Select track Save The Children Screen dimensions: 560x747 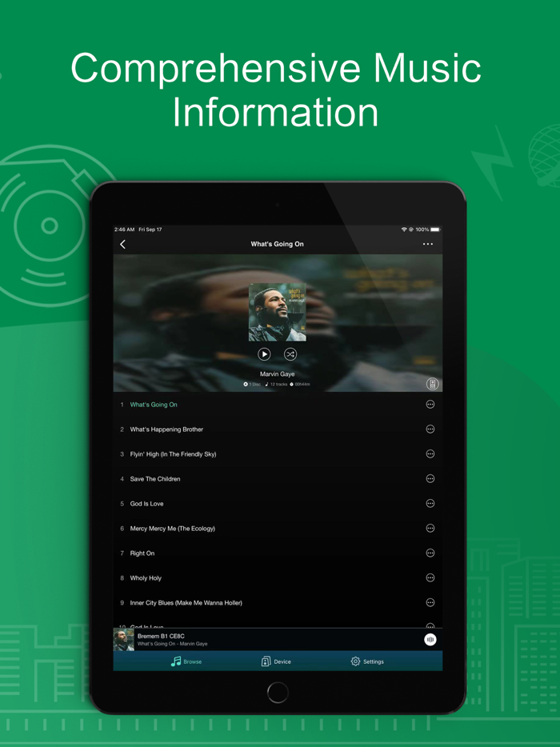[x=278, y=479]
